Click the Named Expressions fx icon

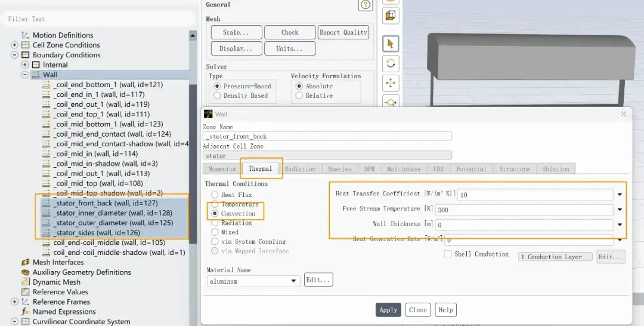pyautogui.click(x=26, y=312)
